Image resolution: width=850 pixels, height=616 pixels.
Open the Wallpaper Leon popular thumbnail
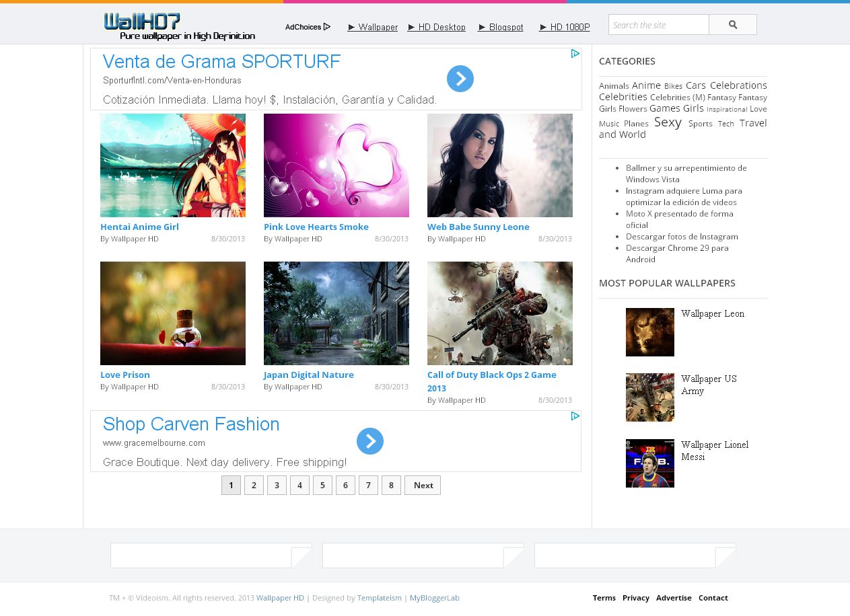650,332
